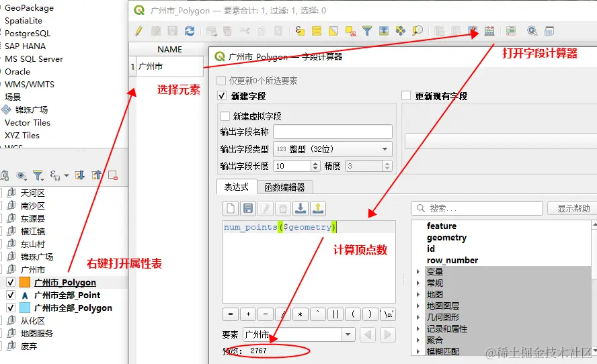Clear expression editor with blank page icon
The height and width of the screenshot is (364, 597).
pos(231,208)
